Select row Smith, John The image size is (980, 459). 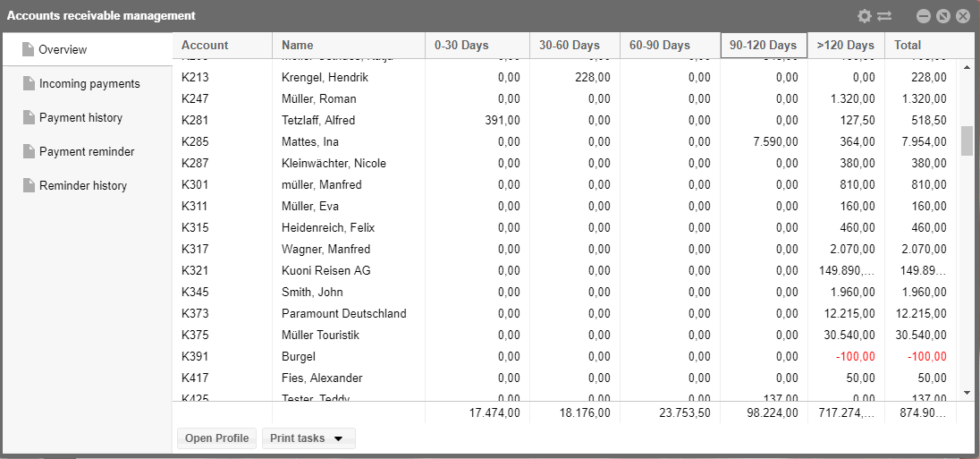point(564,292)
